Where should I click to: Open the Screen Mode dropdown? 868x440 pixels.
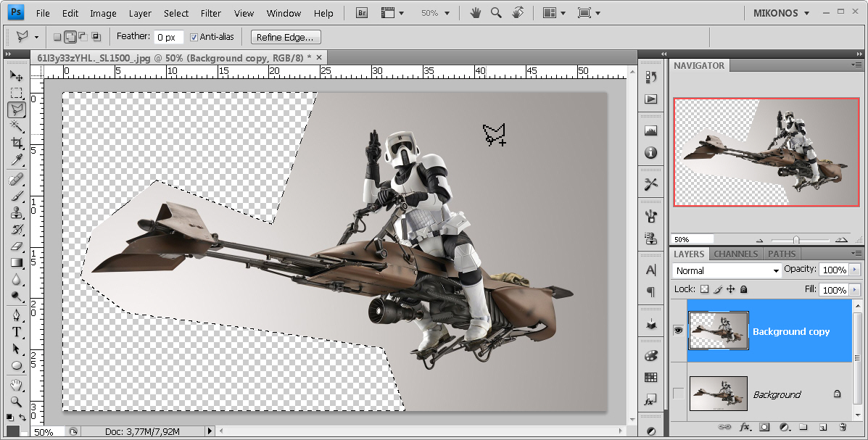[589, 13]
